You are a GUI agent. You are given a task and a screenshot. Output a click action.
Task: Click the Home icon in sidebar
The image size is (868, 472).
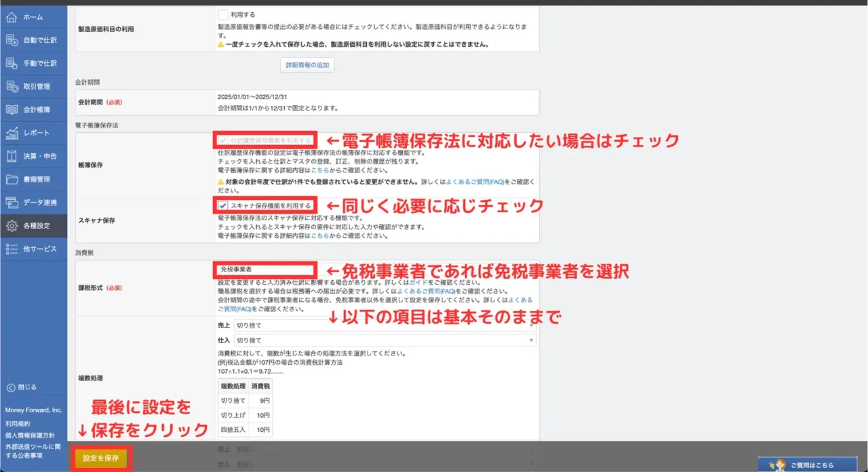pos(12,17)
